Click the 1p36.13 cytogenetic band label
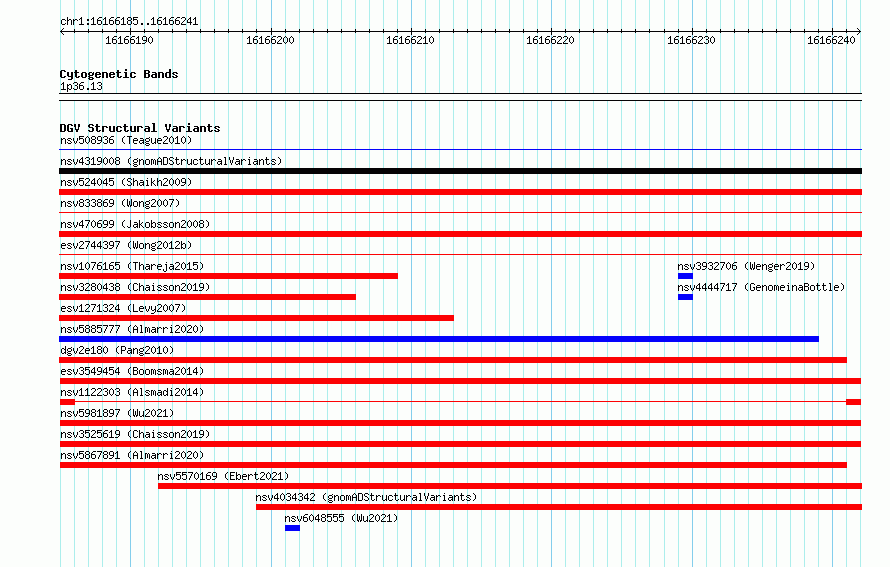Viewport: 890px width, 567px height. tap(81, 86)
